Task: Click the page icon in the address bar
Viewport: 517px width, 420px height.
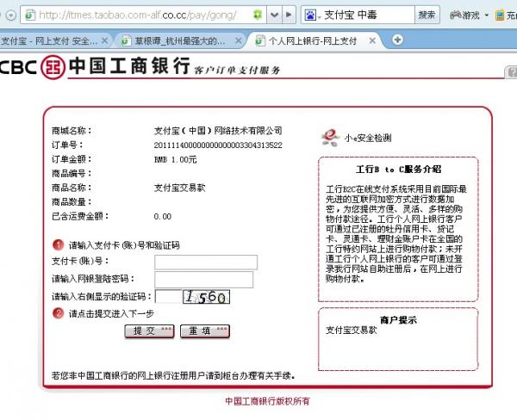Action: pos(30,15)
